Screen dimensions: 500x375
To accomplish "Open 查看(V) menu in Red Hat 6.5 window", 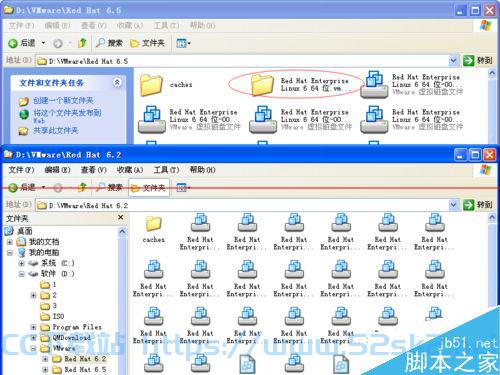I will (94, 25).
